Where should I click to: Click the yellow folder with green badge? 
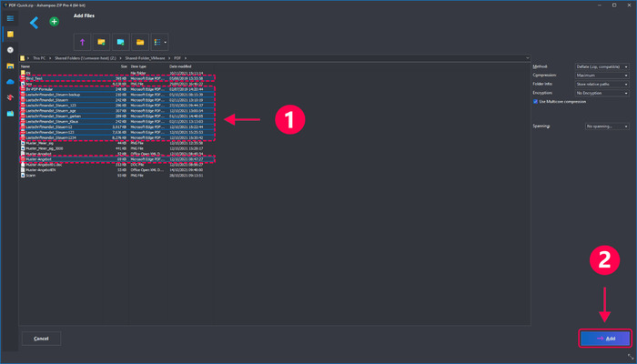[x=102, y=42]
